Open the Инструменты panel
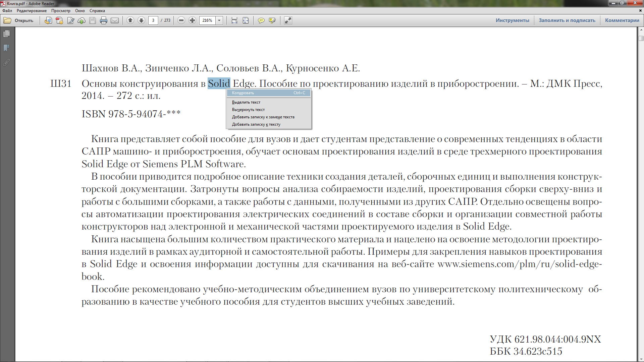This screenshot has height=362, width=644. [x=513, y=20]
